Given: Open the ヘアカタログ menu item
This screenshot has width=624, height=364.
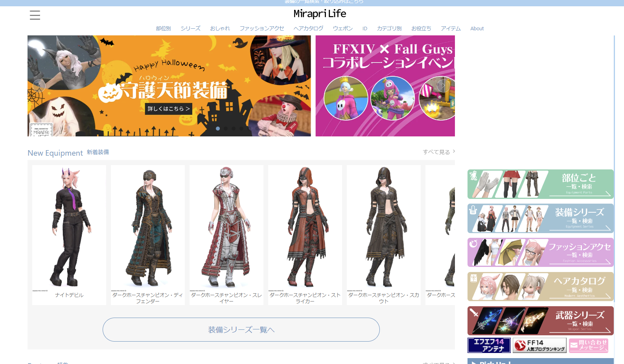Looking at the screenshot, I should point(308,29).
